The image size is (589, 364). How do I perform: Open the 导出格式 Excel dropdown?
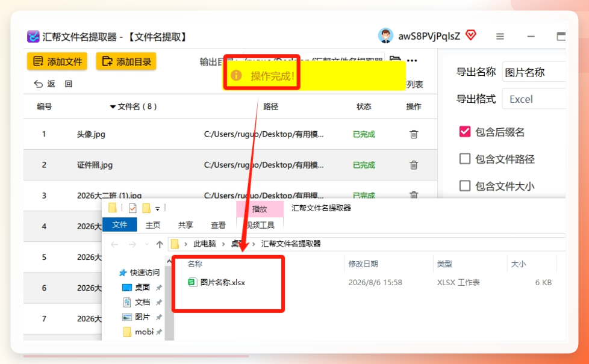coord(534,99)
